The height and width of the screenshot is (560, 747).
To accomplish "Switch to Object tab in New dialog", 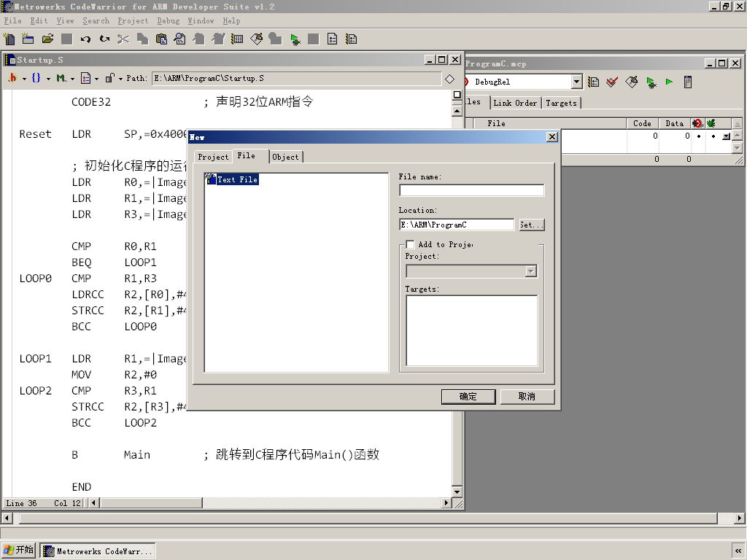I will [285, 157].
